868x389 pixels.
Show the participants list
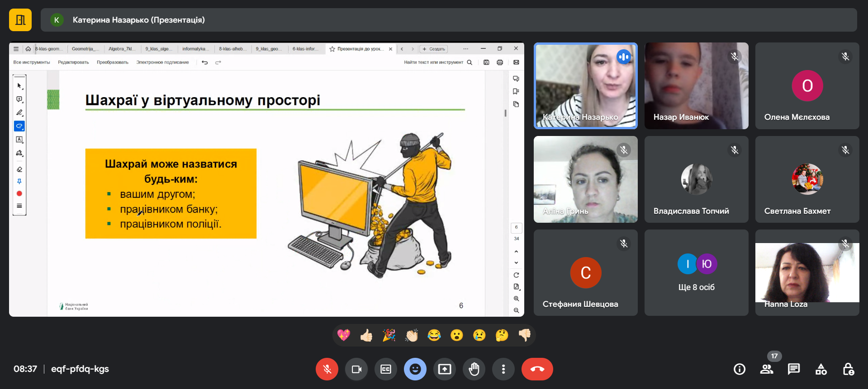coord(767,369)
